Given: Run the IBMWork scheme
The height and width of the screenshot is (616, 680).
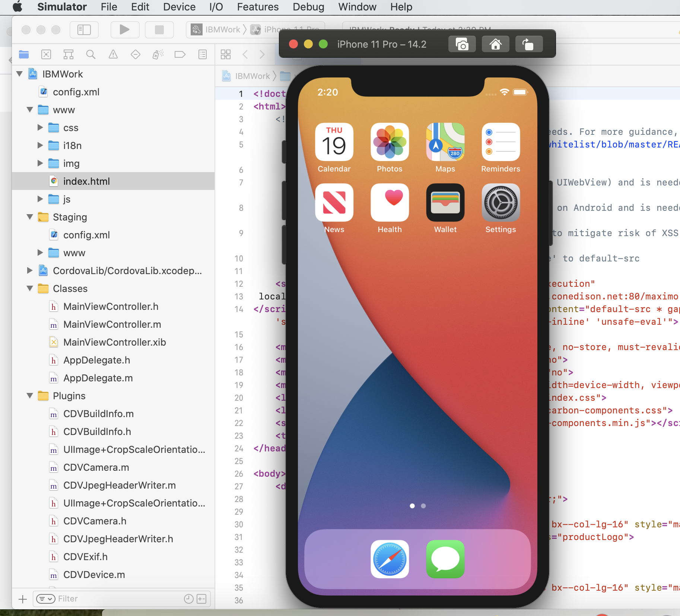Looking at the screenshot, I should [x=125, y=30].
